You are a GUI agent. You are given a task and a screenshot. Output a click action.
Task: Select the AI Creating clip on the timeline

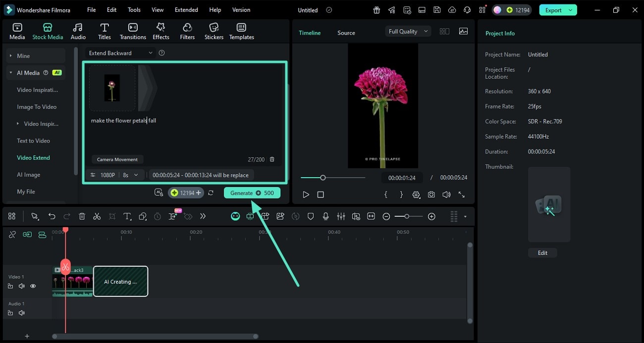120,281
